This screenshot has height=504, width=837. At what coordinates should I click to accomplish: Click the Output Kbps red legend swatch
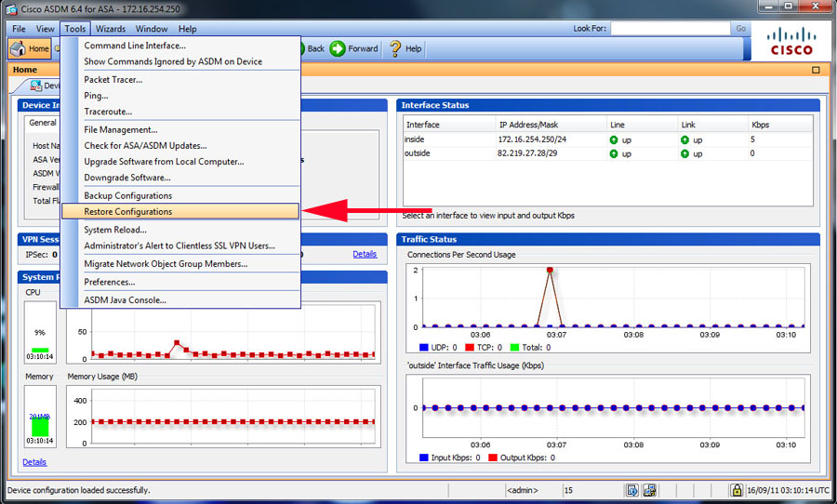pyautogui.click(x=493, y=458)
